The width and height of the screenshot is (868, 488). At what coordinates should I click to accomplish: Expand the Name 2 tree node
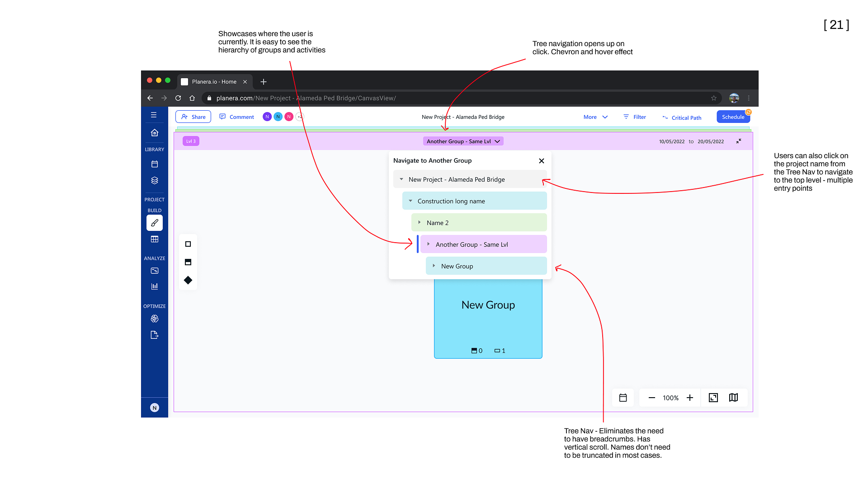pos(420,222)
